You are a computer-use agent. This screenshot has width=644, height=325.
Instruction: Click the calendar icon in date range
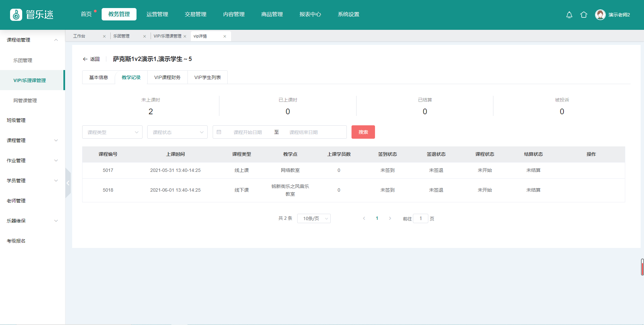point(219,132)
